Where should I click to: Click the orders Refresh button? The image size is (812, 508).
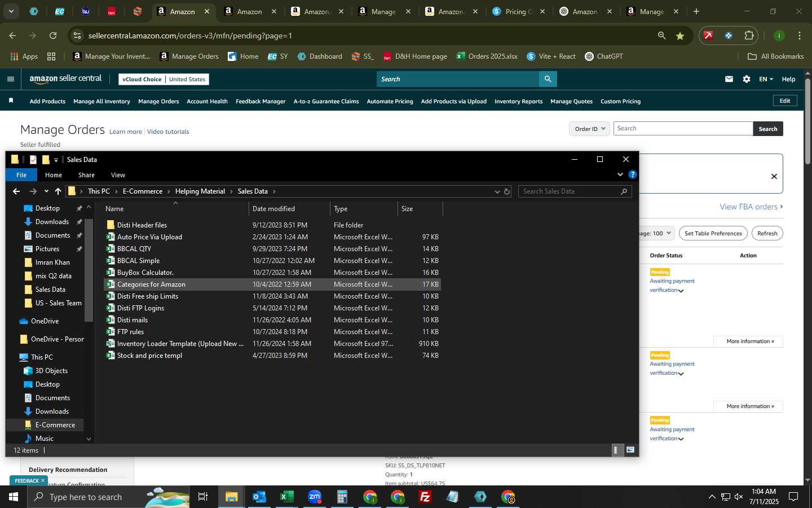[767, 233]
